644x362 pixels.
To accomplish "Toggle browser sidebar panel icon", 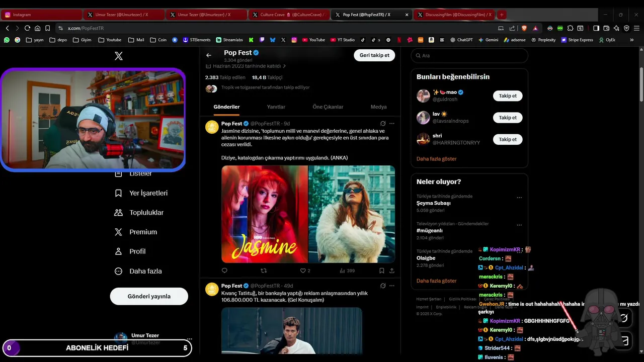I will tap(596, 28).
